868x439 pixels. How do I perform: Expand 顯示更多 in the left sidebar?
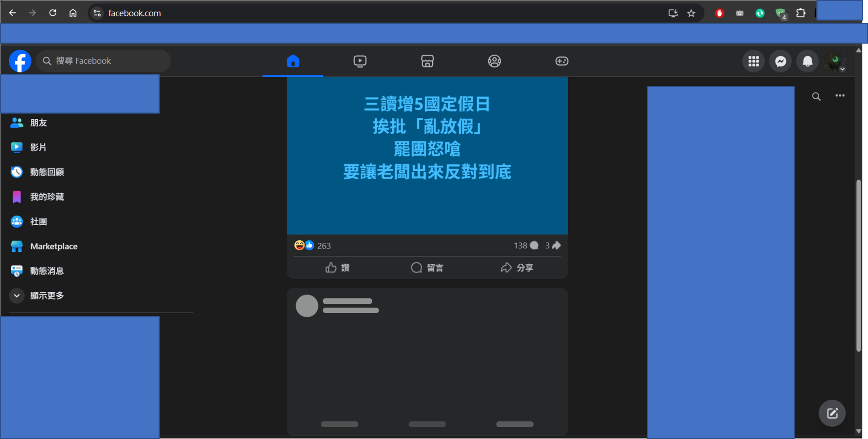point(46,295)
